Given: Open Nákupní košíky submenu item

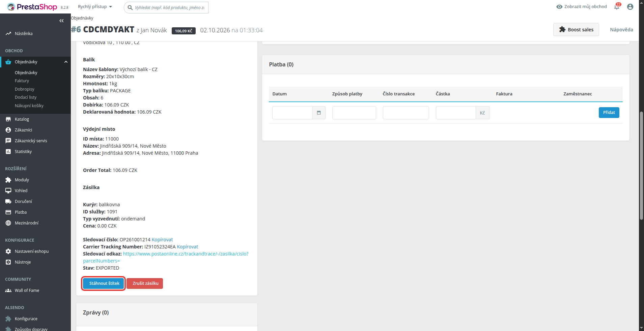Looking at the screenshot, I should (x=29, y=106).
